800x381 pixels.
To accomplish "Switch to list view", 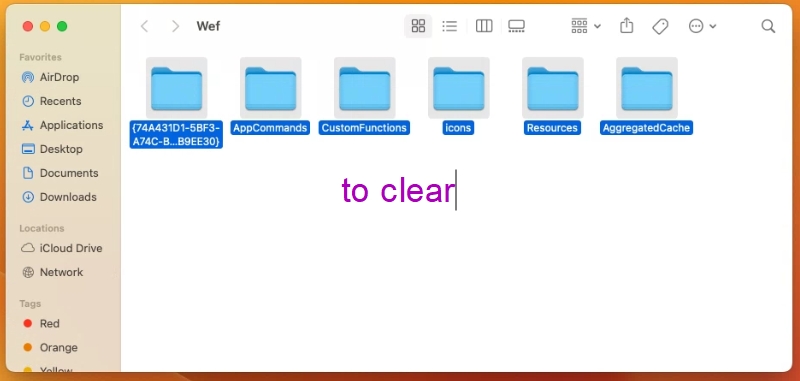I will 449,26.
